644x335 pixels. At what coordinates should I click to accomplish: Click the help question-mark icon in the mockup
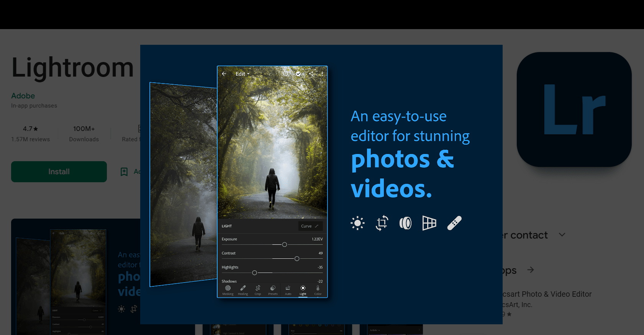point(285,74)
